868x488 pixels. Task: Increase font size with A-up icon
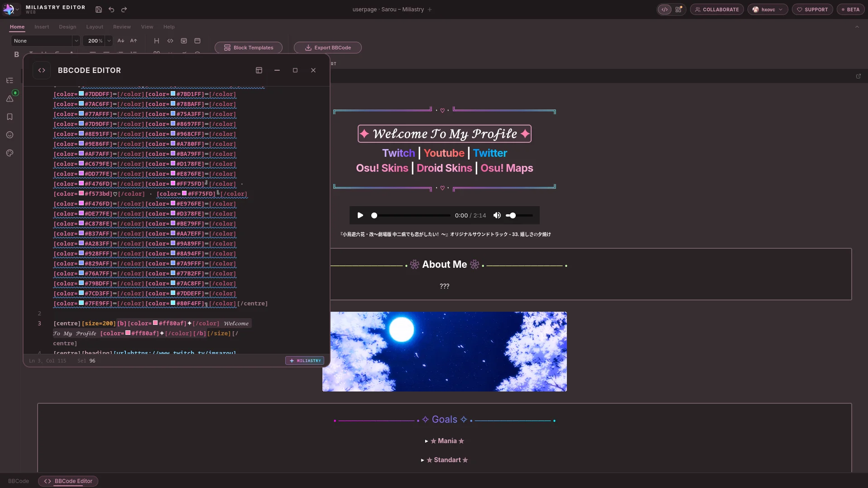point(134,41)
